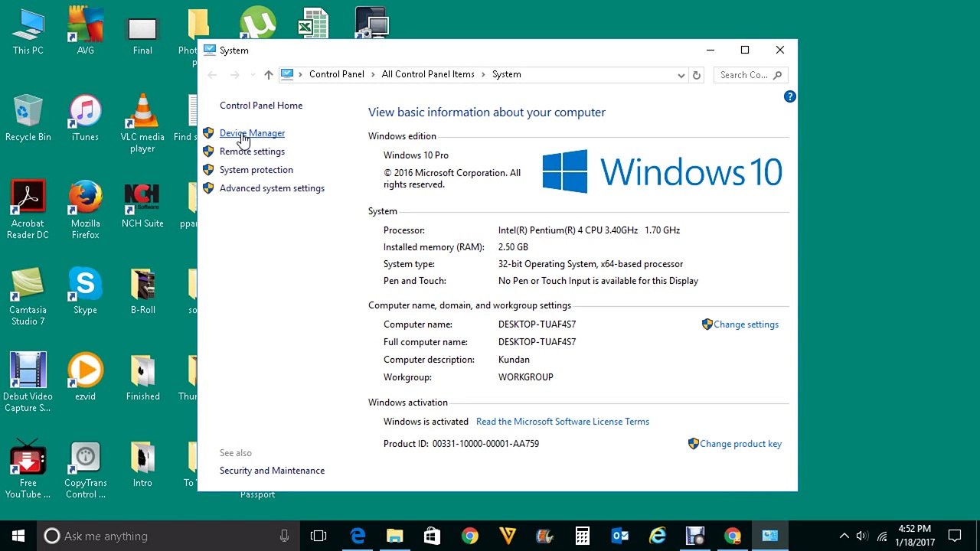Click the AVG desktop icon
The image size is (980, 551).
[x=86, y=32]
